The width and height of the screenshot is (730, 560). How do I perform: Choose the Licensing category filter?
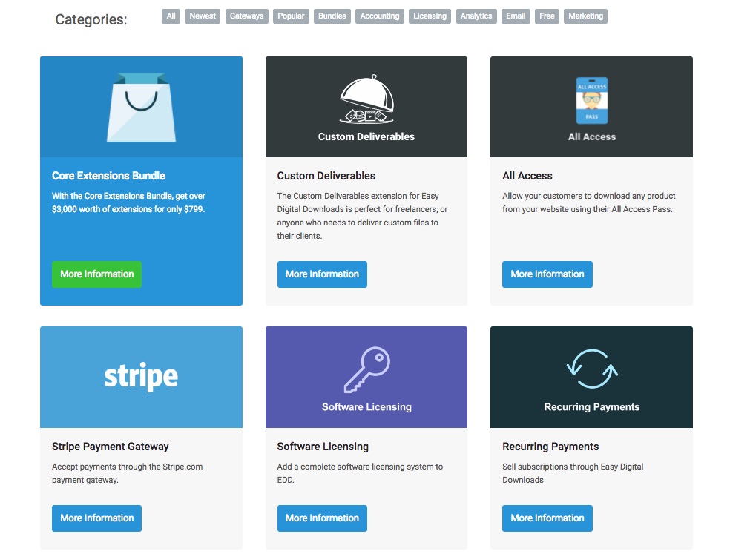[430, 16]
